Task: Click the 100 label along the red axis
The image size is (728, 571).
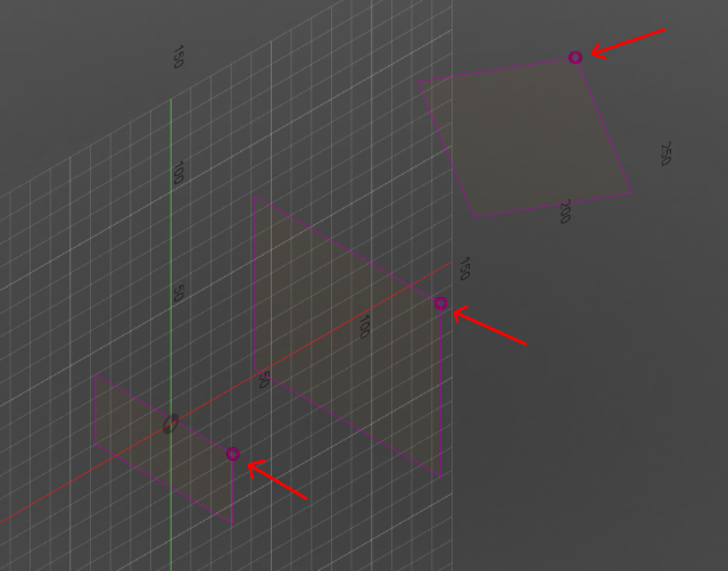Action: click(364, 327)
